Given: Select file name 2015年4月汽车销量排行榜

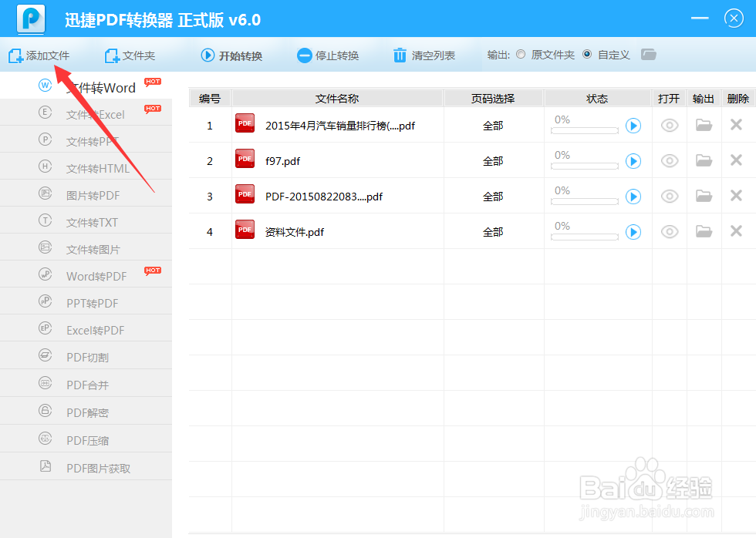Looking at the screenshot, I should (x=340, y=126).
